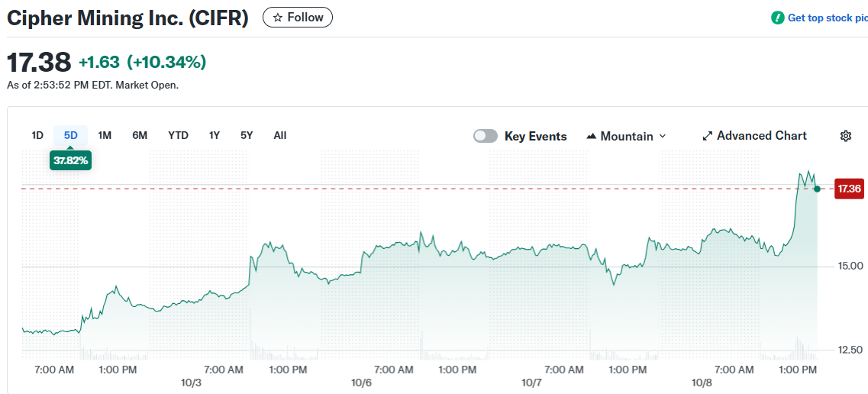Switch to the 6M range

140,135
